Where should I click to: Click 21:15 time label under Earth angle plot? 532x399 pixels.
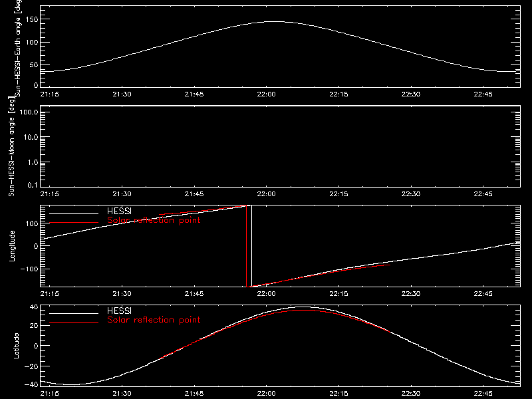click(49, 94)
